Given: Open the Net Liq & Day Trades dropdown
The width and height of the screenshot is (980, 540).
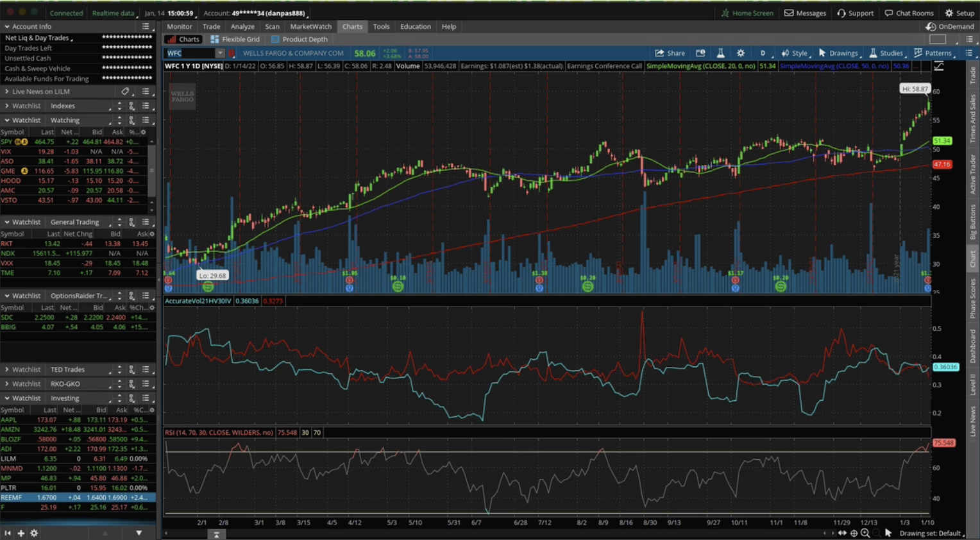Looking at the screenshot, I should pos(38,38).
